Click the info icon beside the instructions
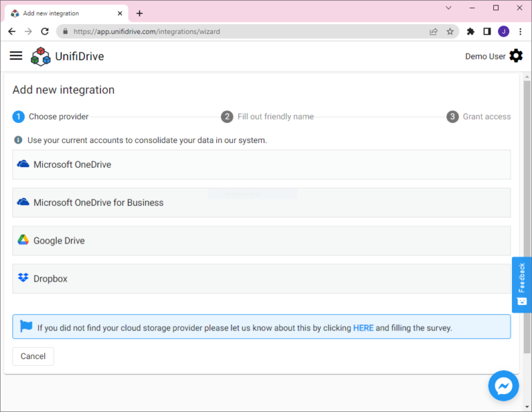 click(19, 140)
